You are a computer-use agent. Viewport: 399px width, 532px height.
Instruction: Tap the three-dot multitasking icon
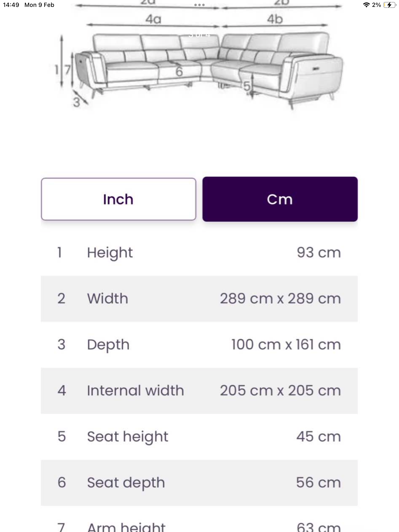pyautogui.click(x=199, y=5)
